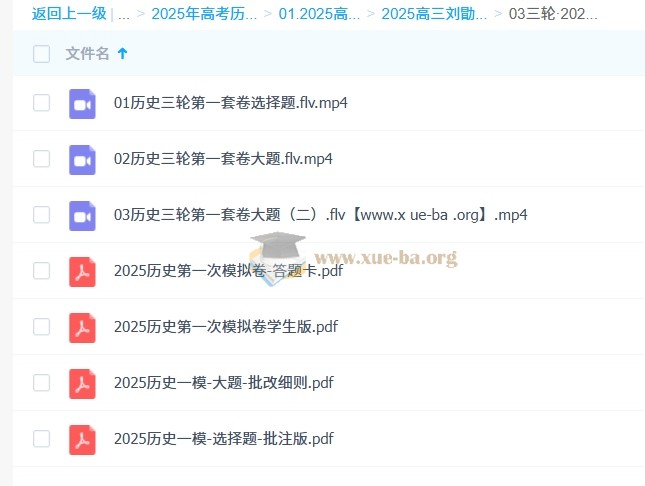Navigate to 01.2025高... breadcrumb folder

pyautogui.click(x=319, y=14)
